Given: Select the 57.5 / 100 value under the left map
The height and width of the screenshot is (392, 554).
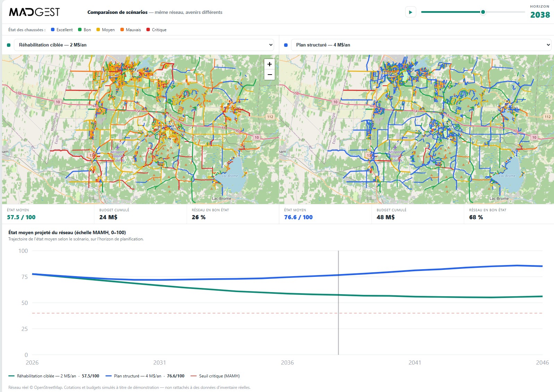Looking at the screenshot, I should pyautogui.click(x=21, y=217).
